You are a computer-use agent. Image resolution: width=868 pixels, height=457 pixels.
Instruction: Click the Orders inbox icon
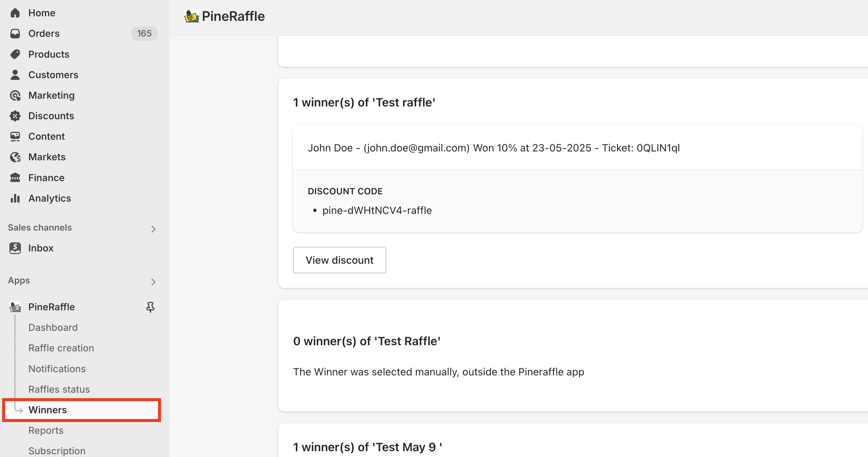click(x=15, y=33)
